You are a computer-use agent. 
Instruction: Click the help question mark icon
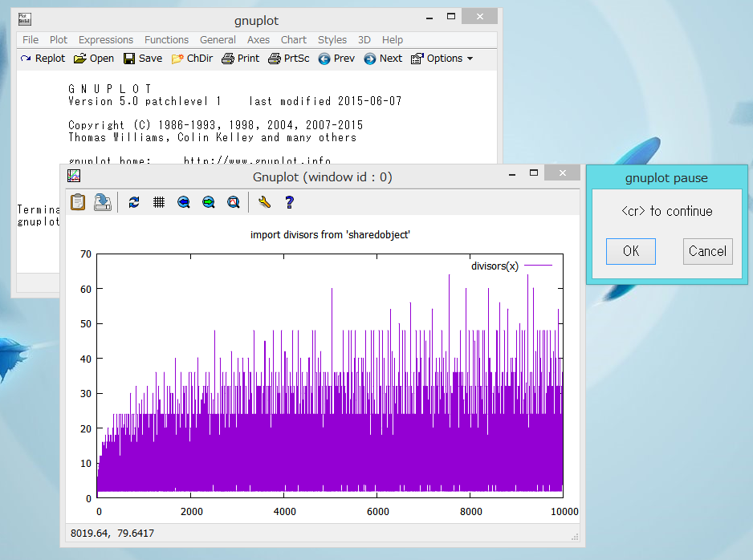pyautogui.click(x=290, y=202)
